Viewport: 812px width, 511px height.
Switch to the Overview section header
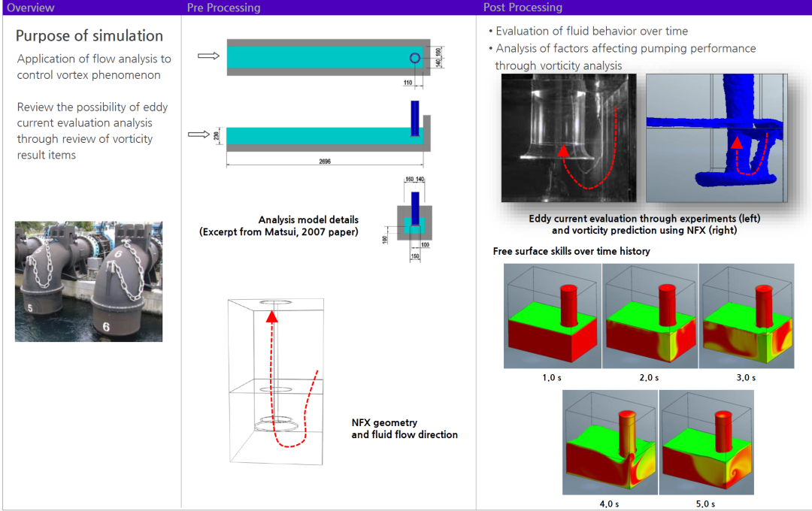(x=31, y=8)
